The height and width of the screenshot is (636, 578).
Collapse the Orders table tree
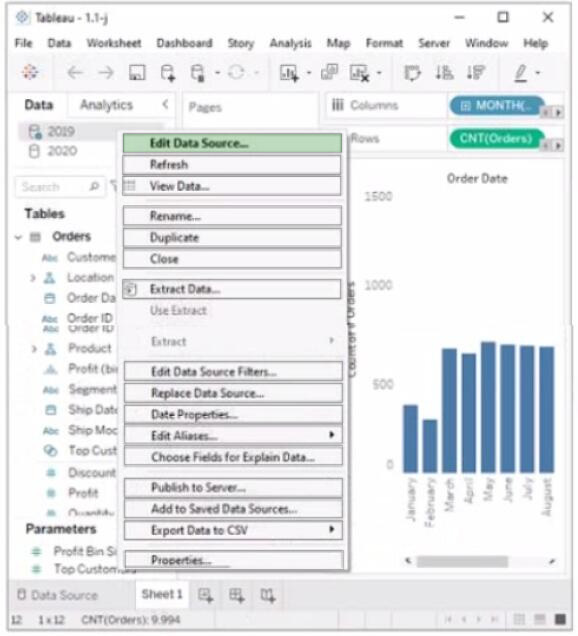[18, 237]
